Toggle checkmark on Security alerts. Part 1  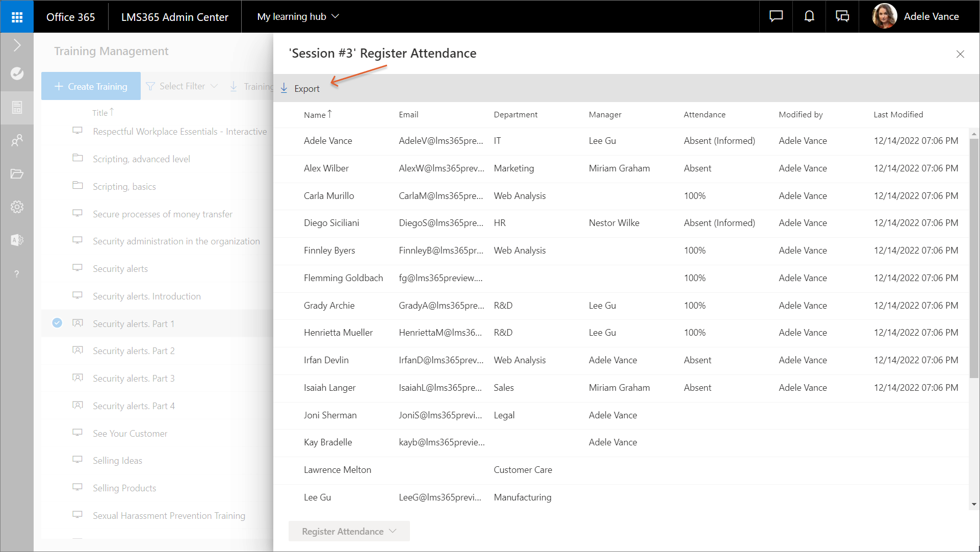pyautogui.click(x=57, y=323)
